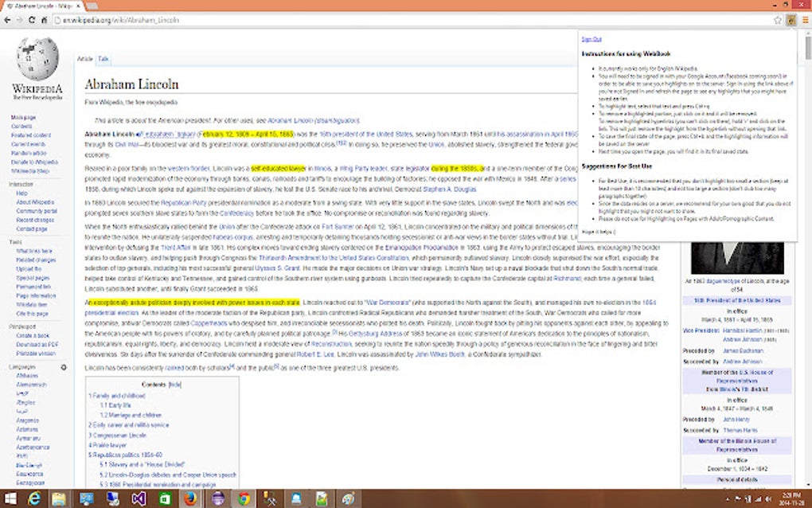Go to Family and childhood section
812x508 pixels.
tap(117, 396)
